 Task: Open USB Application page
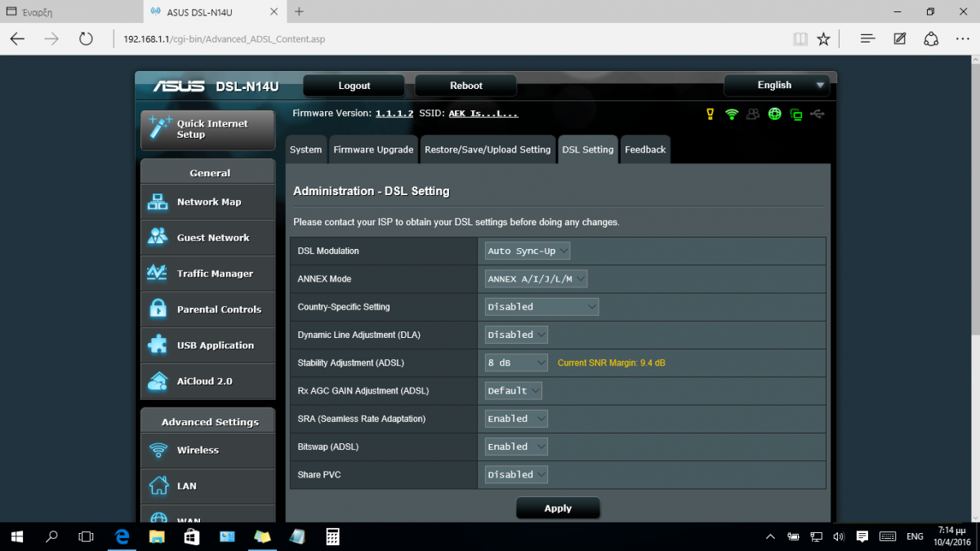(208, 346)
